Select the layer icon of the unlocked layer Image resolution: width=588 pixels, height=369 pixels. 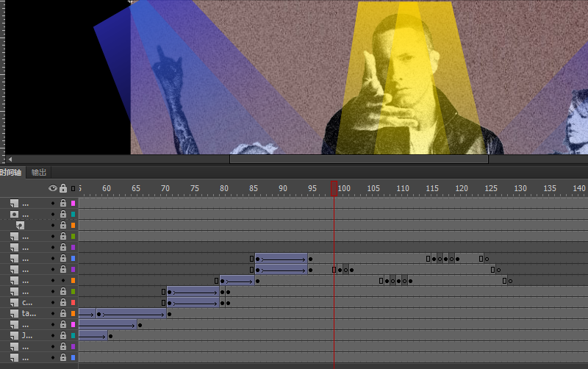click(x=14, y=280)
